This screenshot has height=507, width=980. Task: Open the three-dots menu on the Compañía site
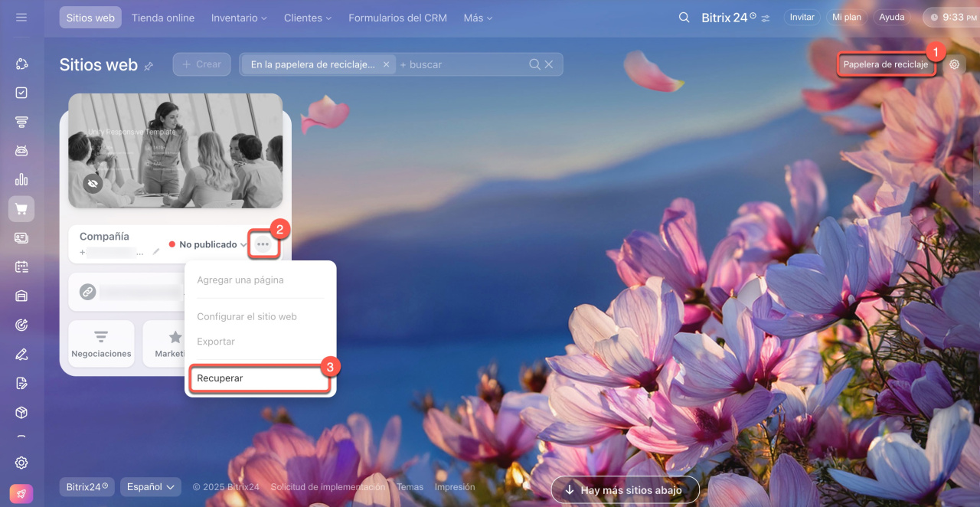[x=263, y=244]
